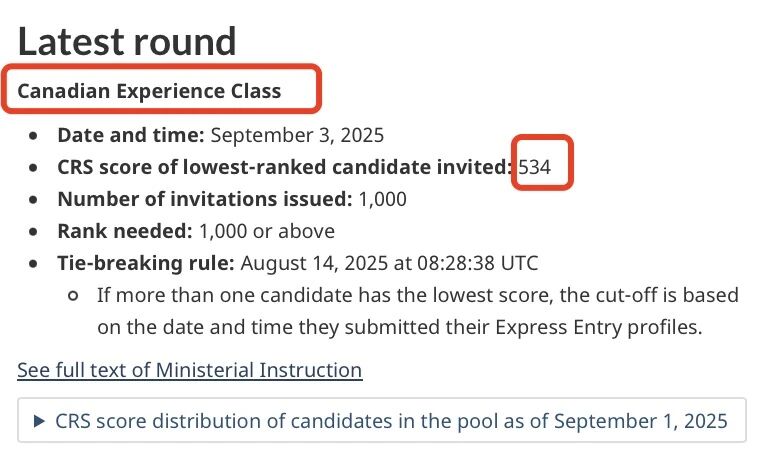The height and width of the screenshot is (458, 768).
Task: Click the solid bullet beside Tie-breaking rule
Action: [33, 264]
